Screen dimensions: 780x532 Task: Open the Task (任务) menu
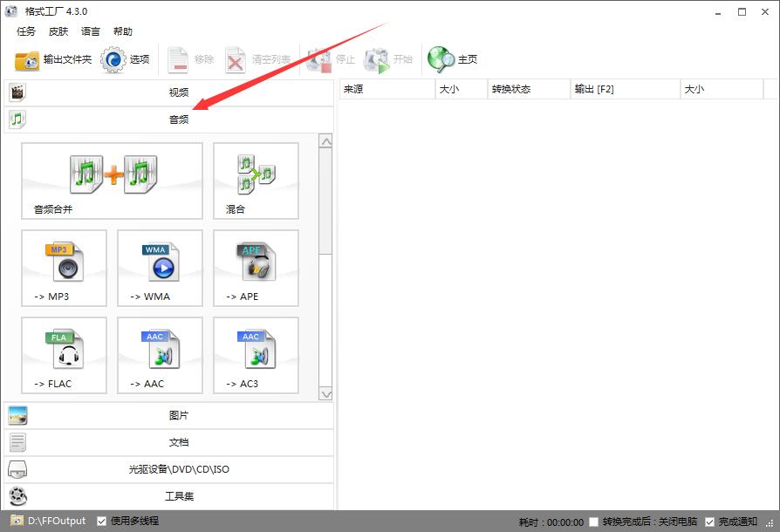26,31
